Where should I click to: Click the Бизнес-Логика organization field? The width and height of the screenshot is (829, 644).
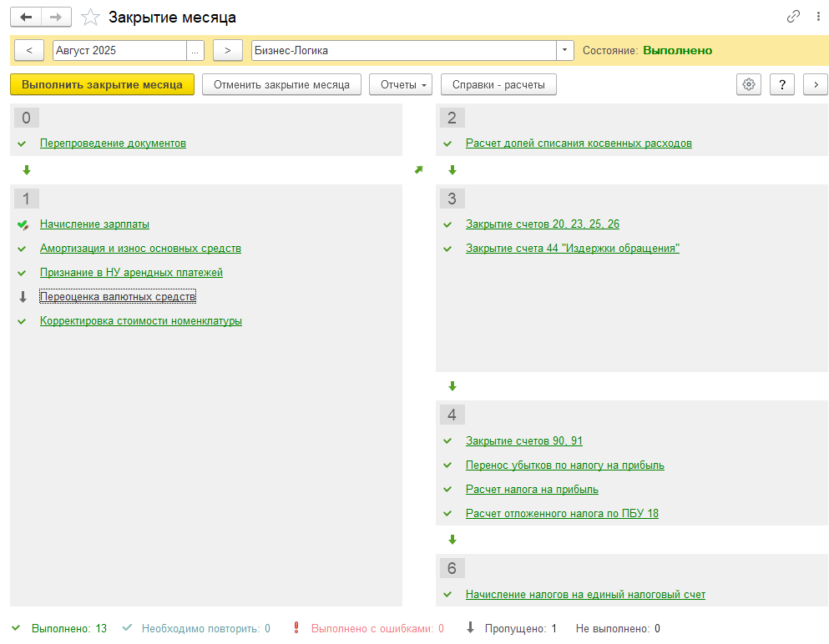404,51
